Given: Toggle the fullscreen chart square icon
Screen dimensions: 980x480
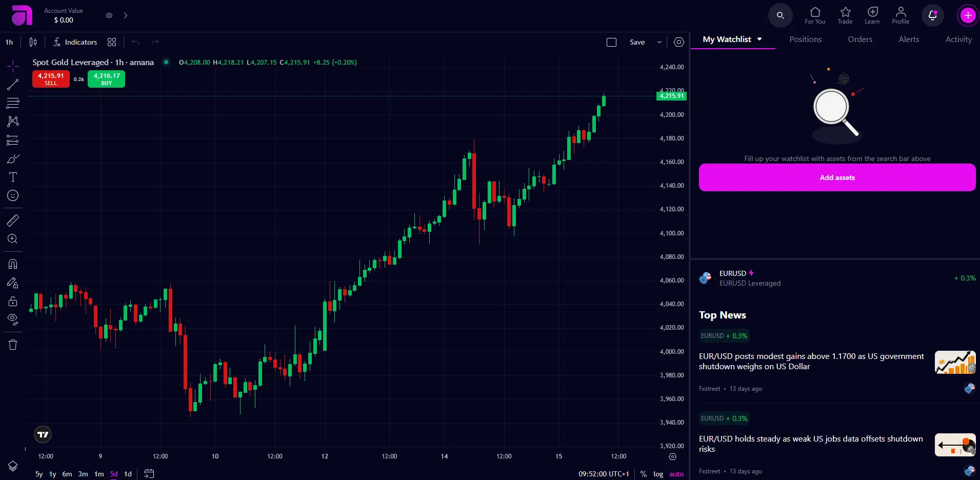Looking at the screenshot, I should pyautogui.click(x=611, y=42).
